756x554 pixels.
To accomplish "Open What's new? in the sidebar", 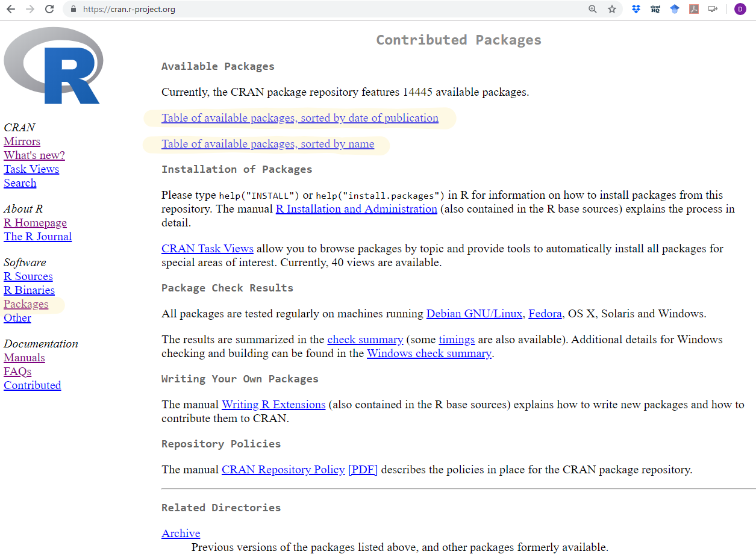I will click(x=34, y=155).
